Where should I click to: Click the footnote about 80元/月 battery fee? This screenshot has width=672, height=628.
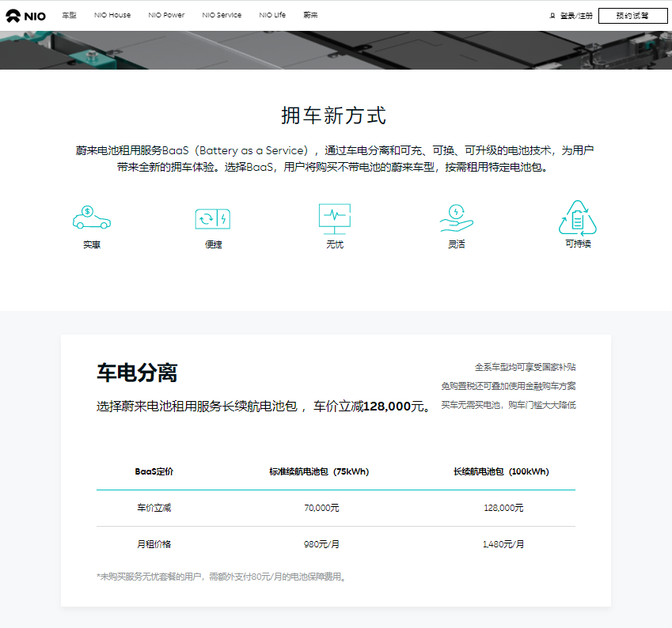click(x=222, y=577)
